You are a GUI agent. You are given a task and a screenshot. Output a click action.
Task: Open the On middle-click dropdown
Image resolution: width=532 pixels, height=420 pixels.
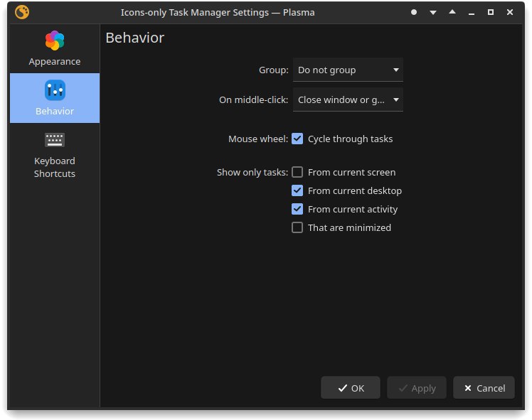348,99
